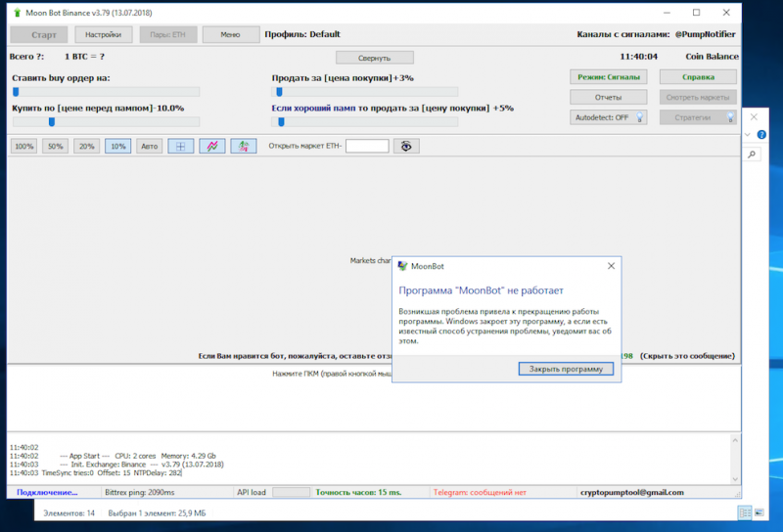The width and height of the screenshot is (783, 532).
Task: Expand ribbon chevron in Explorer window
Action: 748,134
